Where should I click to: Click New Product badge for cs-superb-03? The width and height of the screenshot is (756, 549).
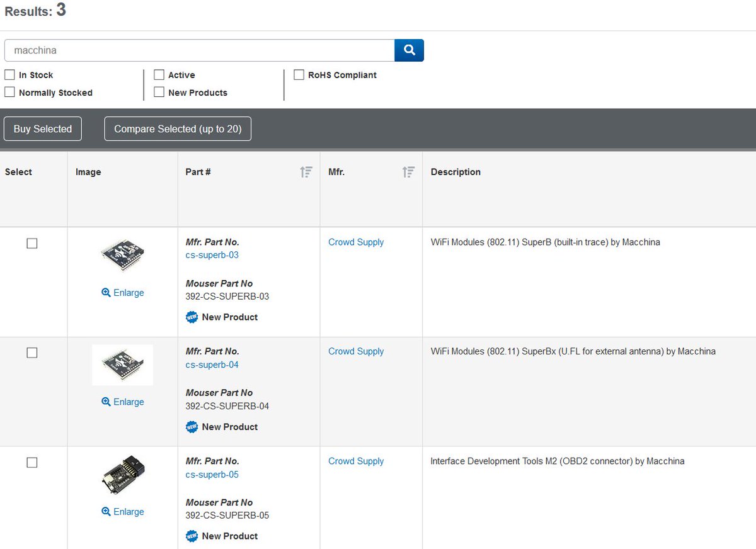[222, 317]
